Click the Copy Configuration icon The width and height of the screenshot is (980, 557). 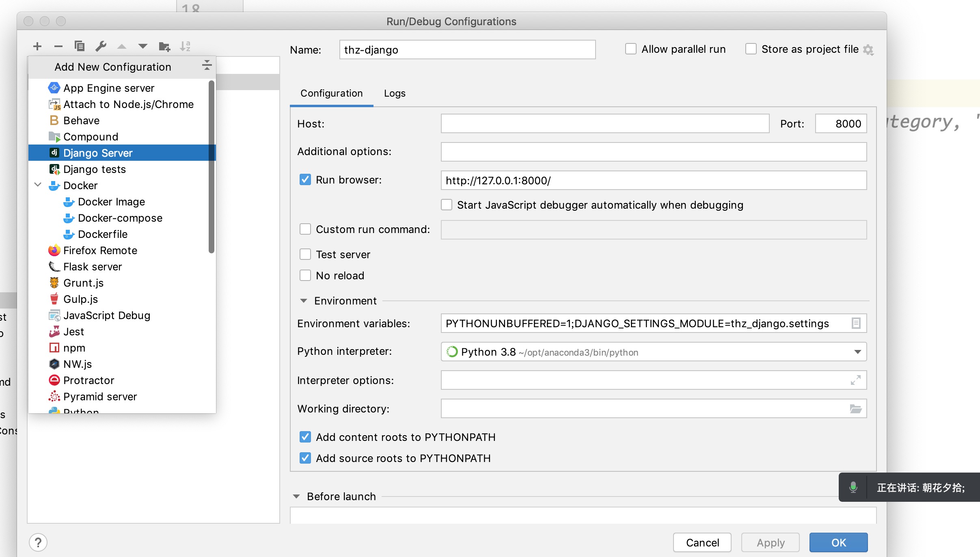click(80, 46)
